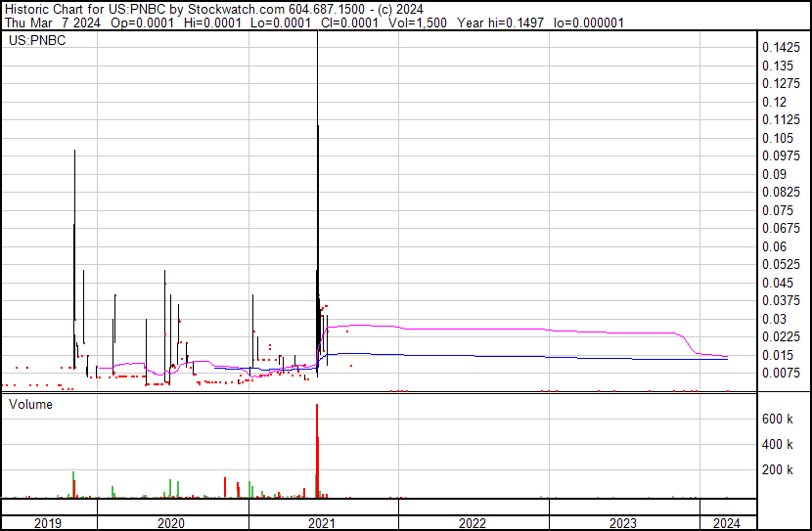This screenshot has width=812, height=531.
Task: Select the 2022 year label on timeline
Action: tap(473, 523)
